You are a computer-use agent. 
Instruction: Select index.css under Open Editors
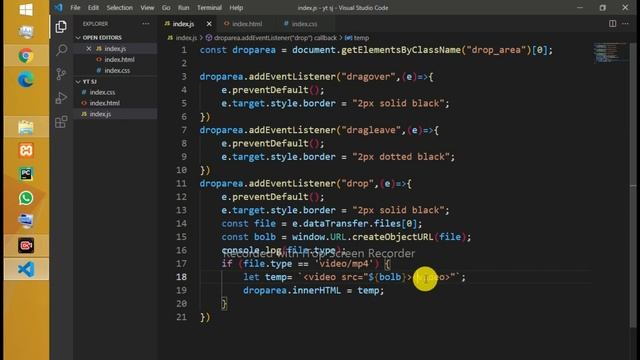pyautogui.click(x=117, y=71)
